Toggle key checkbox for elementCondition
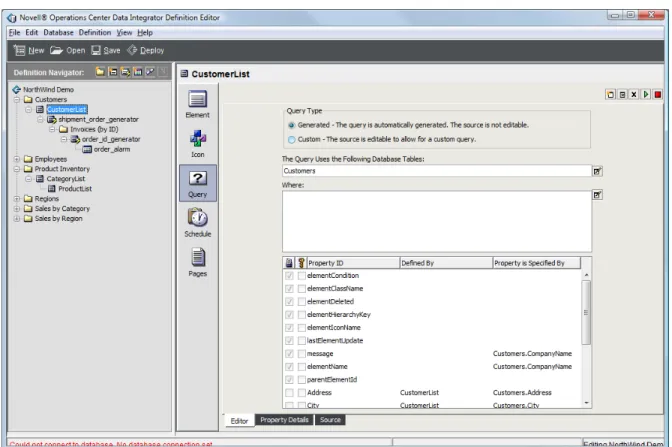Viewport: 672px width, 447px height. click(302, 276)
